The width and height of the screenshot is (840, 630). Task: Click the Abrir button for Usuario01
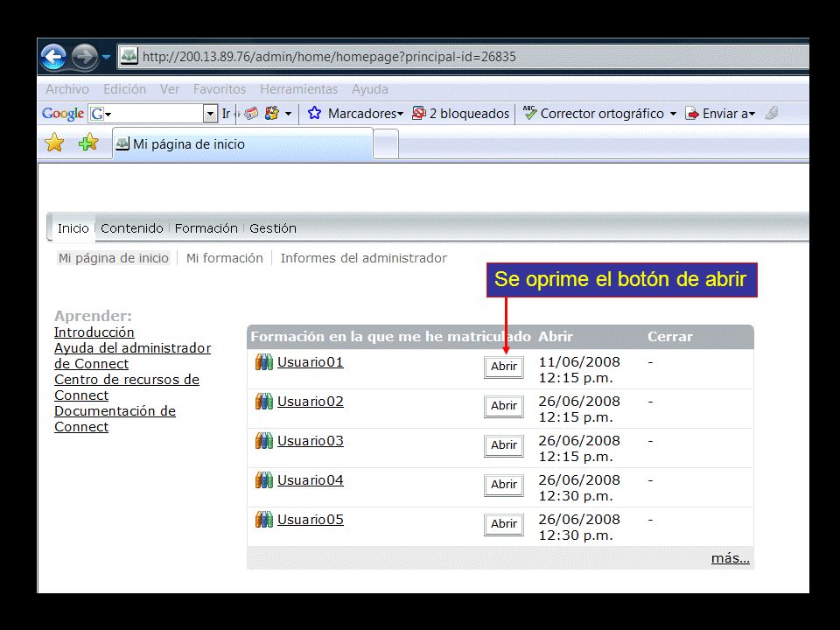click(504, 367)
